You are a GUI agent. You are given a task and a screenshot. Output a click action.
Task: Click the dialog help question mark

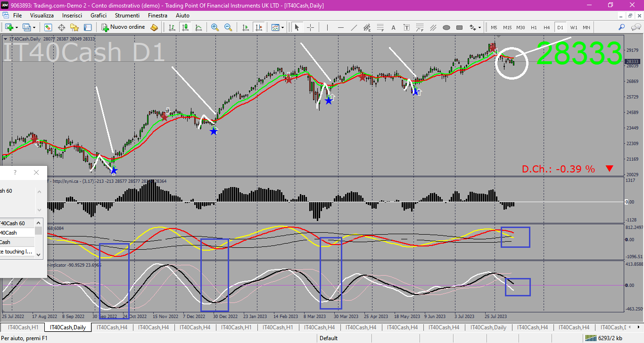pos(15,173)
